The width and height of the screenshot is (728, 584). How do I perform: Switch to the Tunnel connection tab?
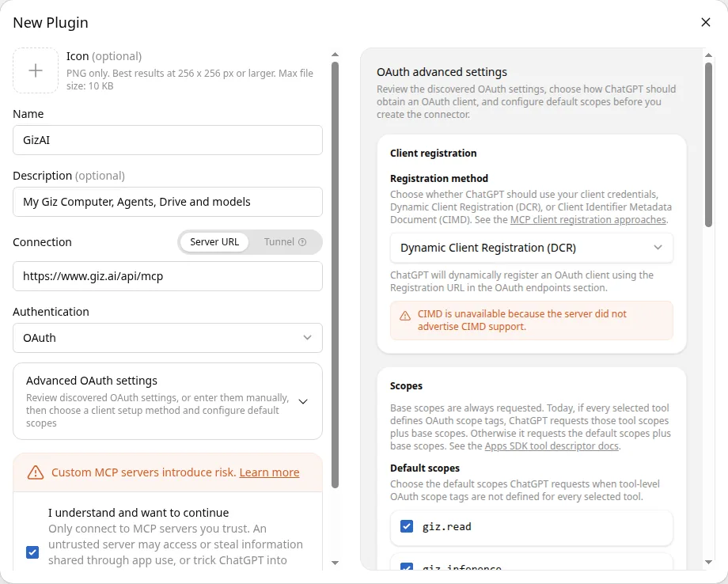click(x=285, y=242)
